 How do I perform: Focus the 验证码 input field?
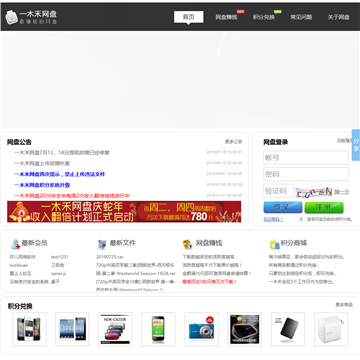(279, 191)
